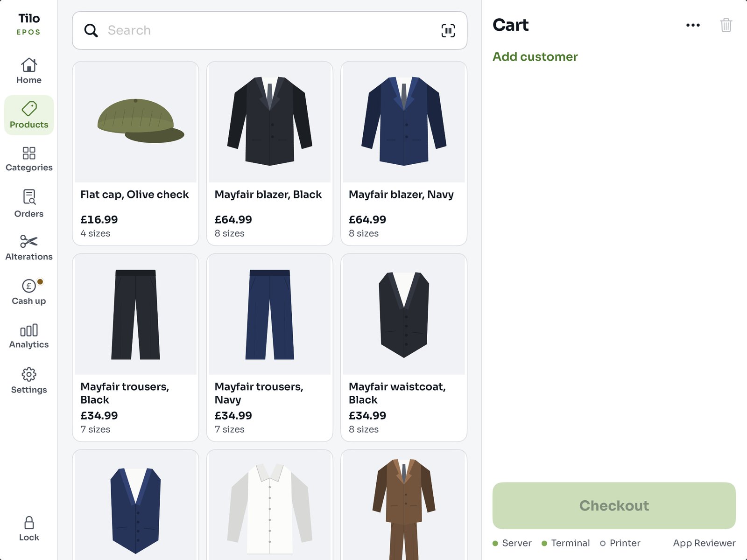Click the Tilo EPOS logo

point(29,24)
